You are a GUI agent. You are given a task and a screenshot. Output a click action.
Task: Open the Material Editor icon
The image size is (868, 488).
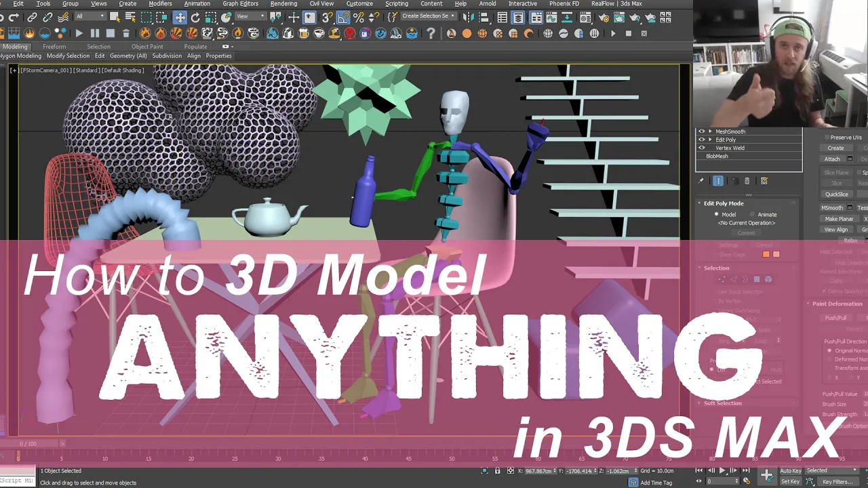pos(585,17)
